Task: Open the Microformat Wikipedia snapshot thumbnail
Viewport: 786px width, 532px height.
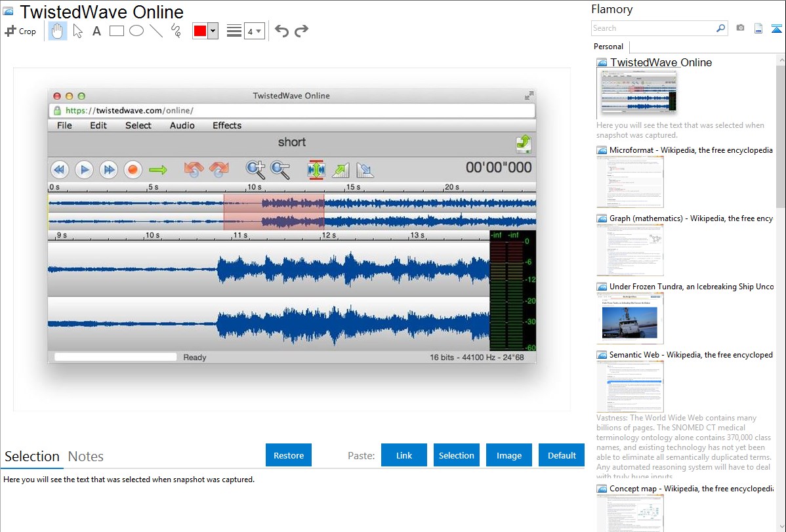Action: [x=630, y=182]
